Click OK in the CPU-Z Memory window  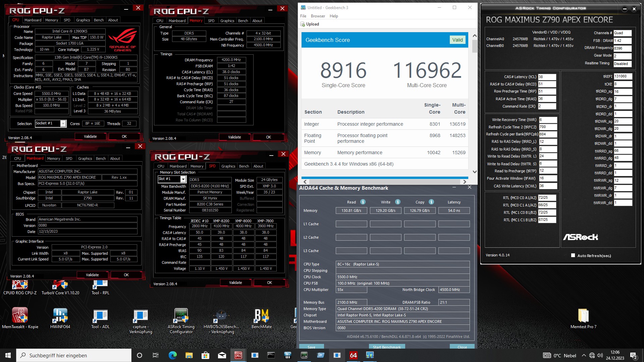coord(268,137)
